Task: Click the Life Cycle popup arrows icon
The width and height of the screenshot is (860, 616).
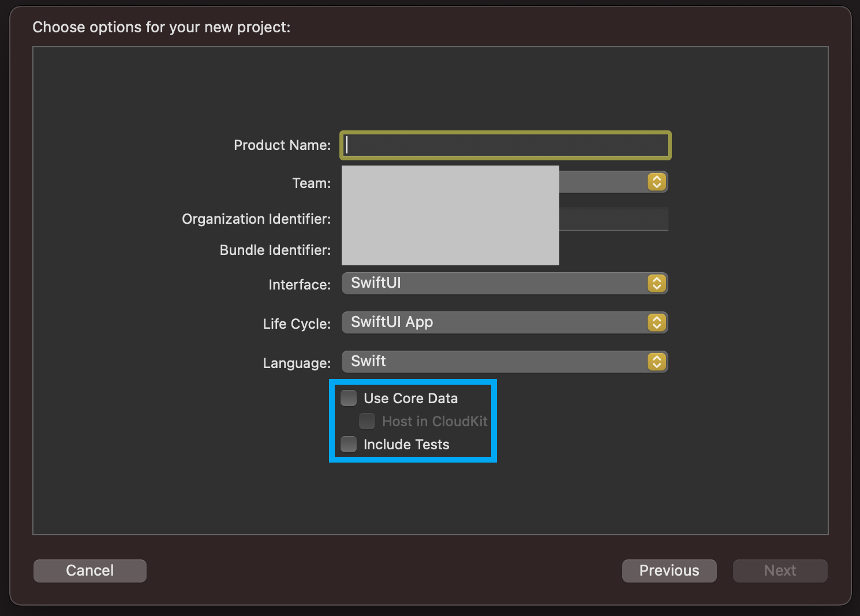Action: [656, 322]
